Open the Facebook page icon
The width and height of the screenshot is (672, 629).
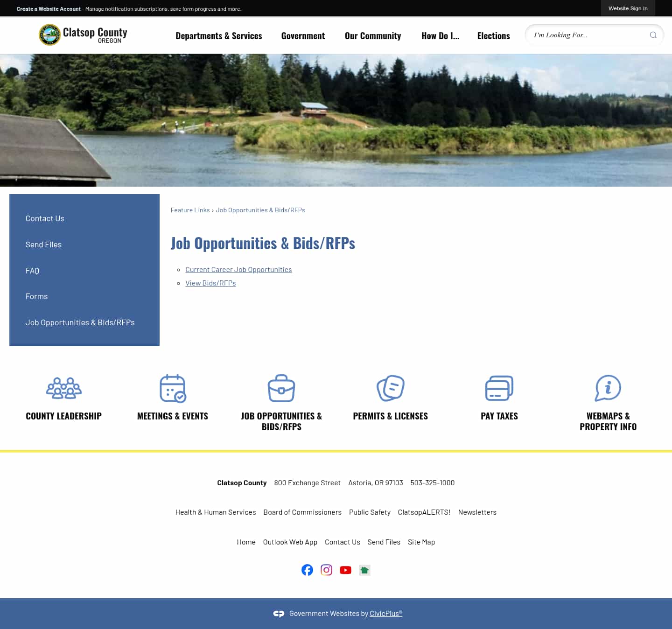click(307, 570)
